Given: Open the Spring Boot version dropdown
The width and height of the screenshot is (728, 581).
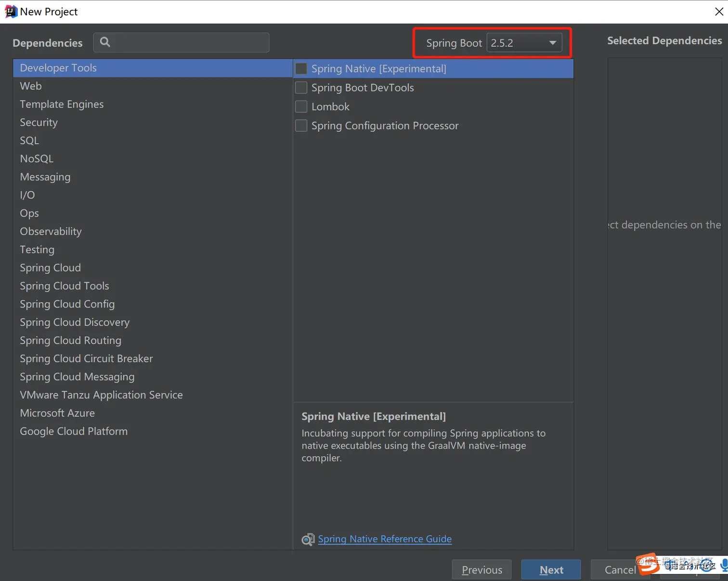Looking at the screenshot, I should [x=524, y=43].
